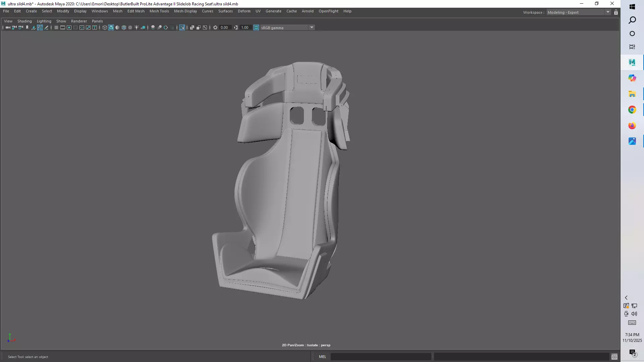Viewport: 644px width, 362px height.
Task: Click the Windows Start button
Action: (x=632, y=7)
